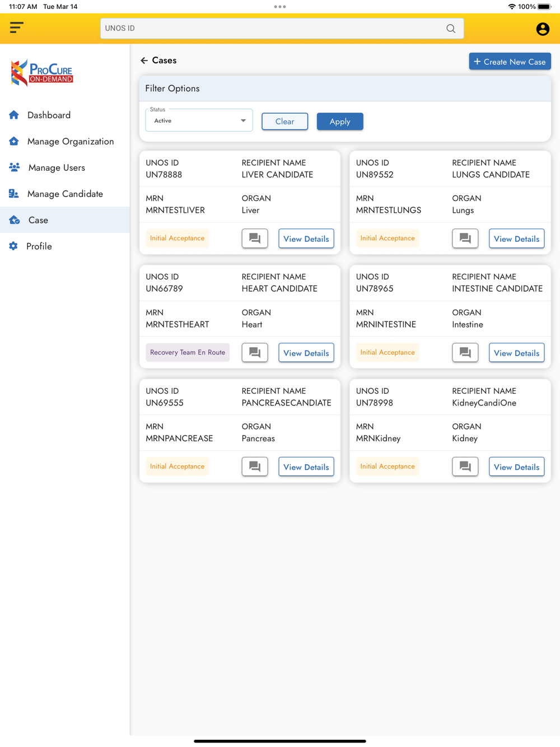Open Manage Candidate in the sidebar
Screen dimensions: 560x747
65,194
